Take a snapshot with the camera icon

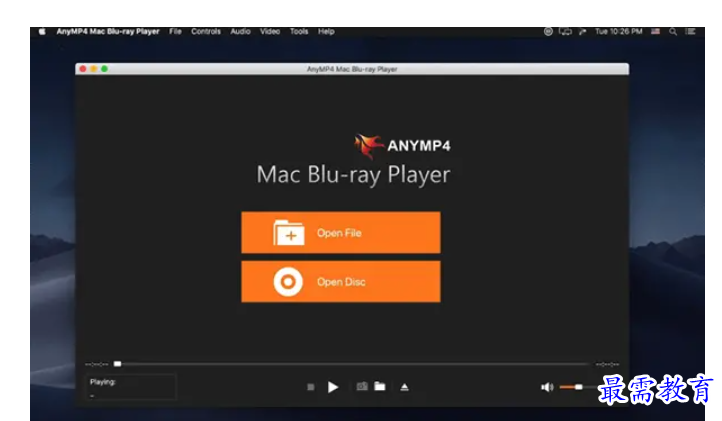pyautogui.click(x=362, y=386)
